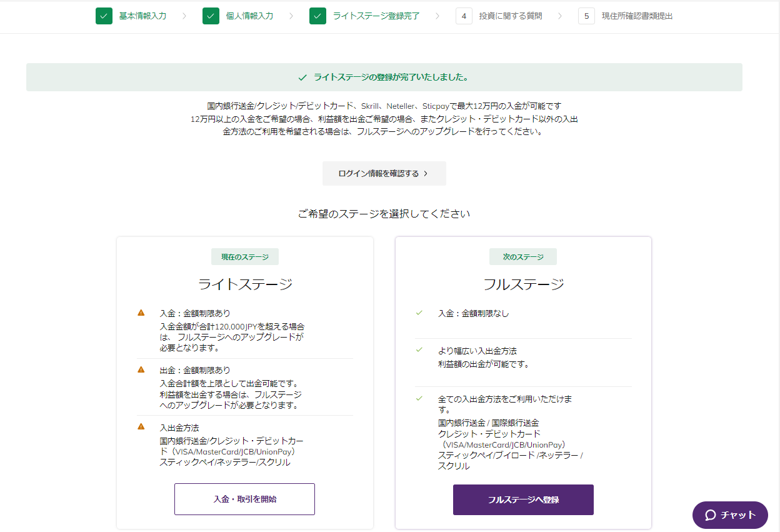Click the checkmark next to 入金：金額制限なし
780x532 pixels.
(x=419, y=313)
